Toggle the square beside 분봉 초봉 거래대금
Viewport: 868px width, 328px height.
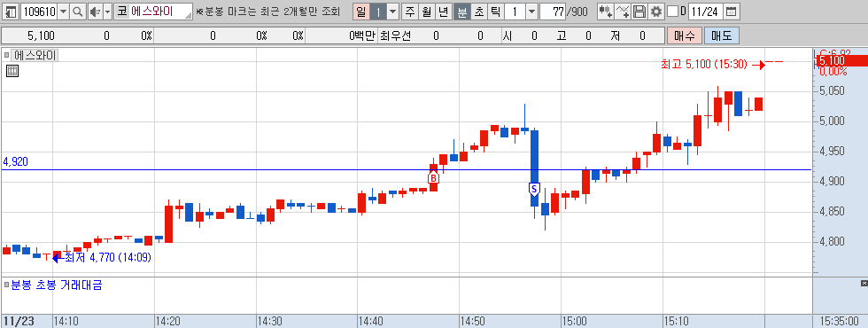(7, 285)
